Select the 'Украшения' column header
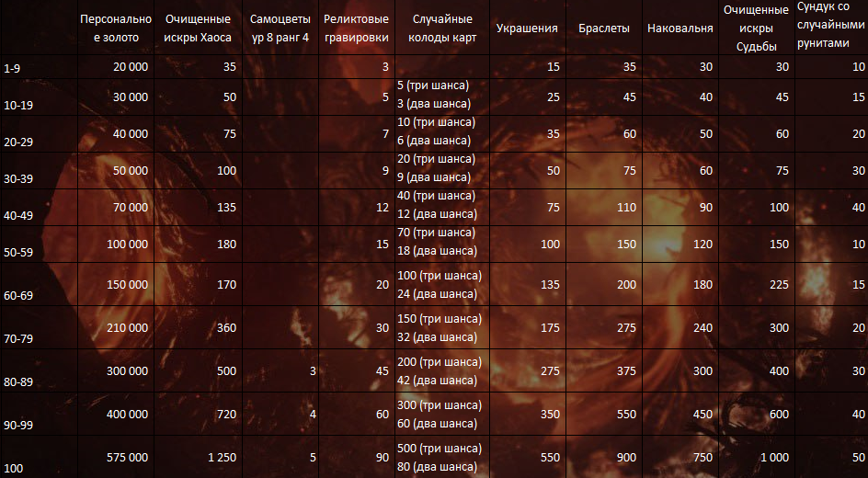868x478 pixels. pos(527,28)
